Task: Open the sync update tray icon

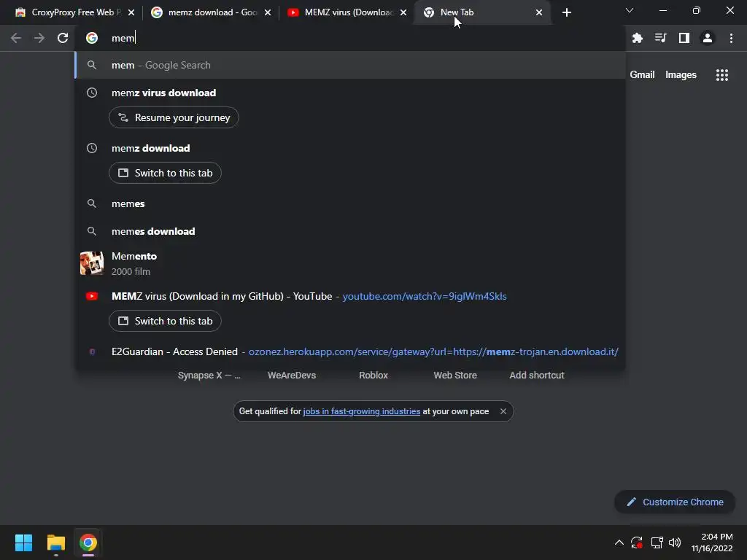Action: (637, 542)
